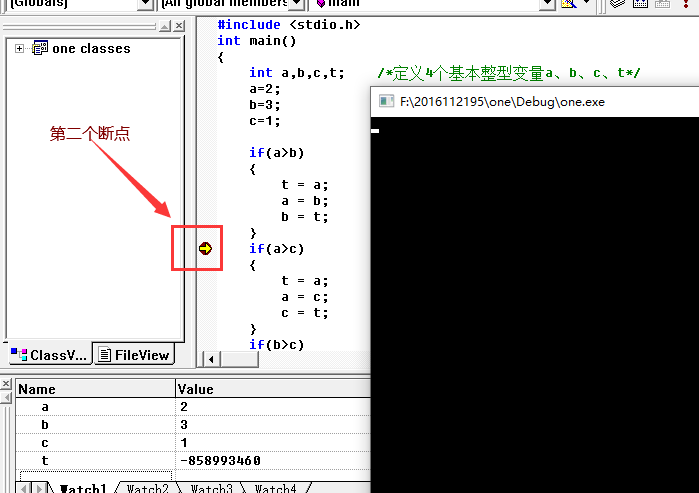Click the c = t; code line
Image resolution: width=699 pixels, height=493 pixels.
coord(305,313)
